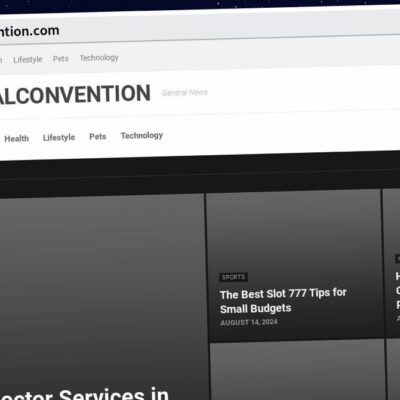The image size is (400, 400).
Task: Open Health in the main navigation
Action: 17,138
